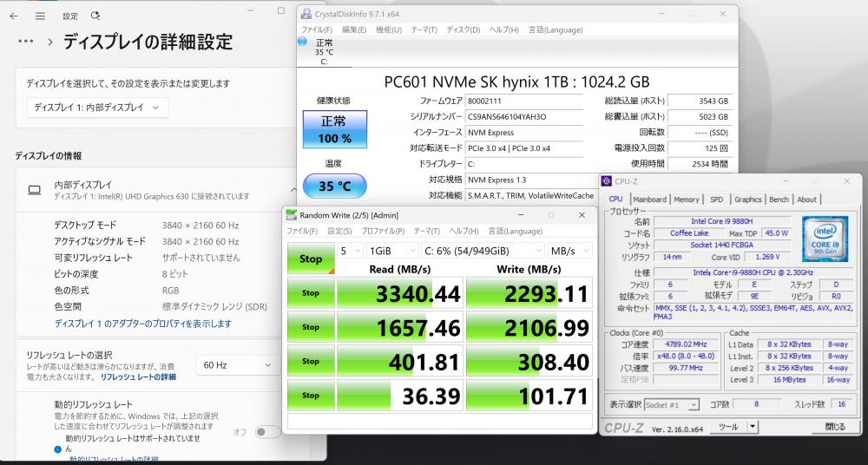Click the 2534 時間 power-on hours value
Image resolution: width=868 pixels, height=465 pixels.
(700, 164)
